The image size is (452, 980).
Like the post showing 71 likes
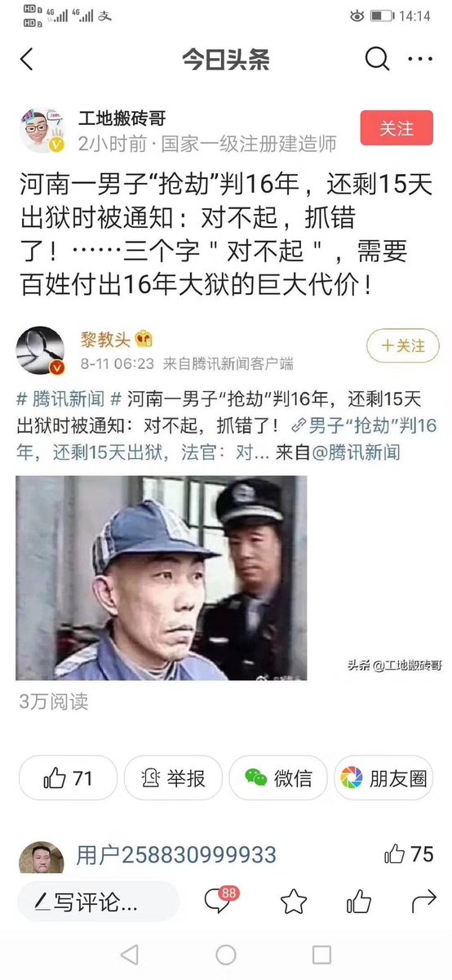point(69,778)
